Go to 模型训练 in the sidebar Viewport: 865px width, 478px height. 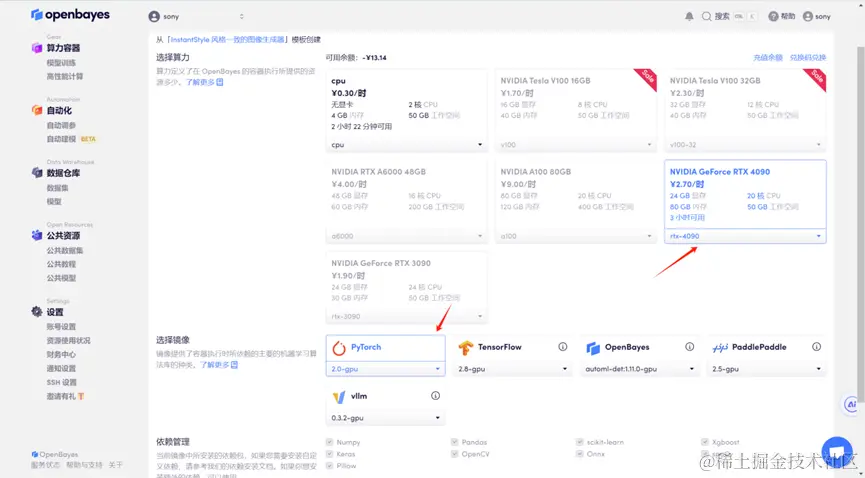coord(61,63)
